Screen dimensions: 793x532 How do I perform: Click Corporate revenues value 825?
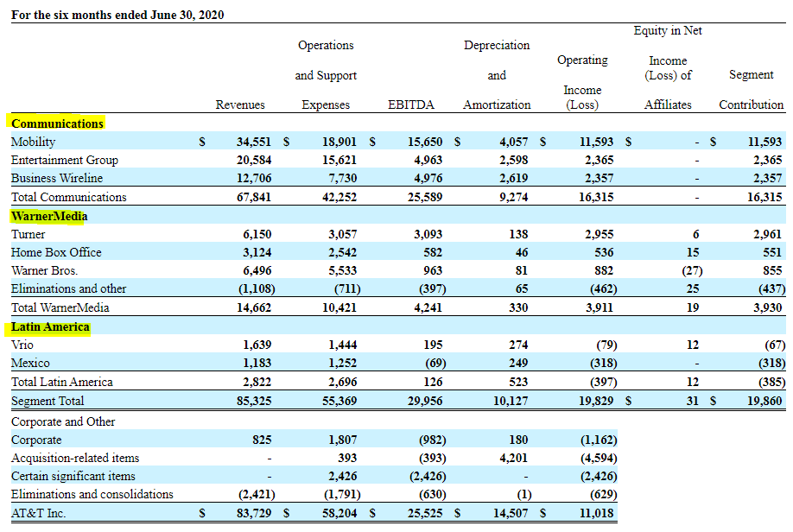click(x=262, y=440)
